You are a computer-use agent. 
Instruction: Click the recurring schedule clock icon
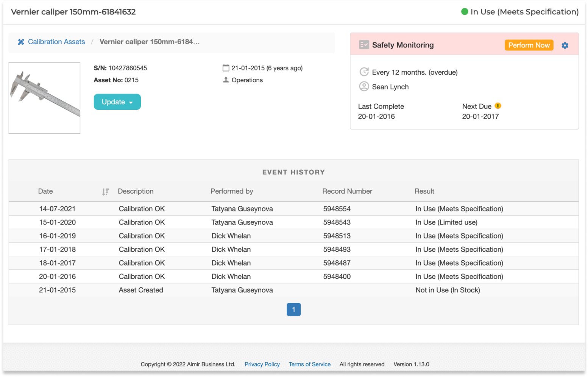coord(364,72)
